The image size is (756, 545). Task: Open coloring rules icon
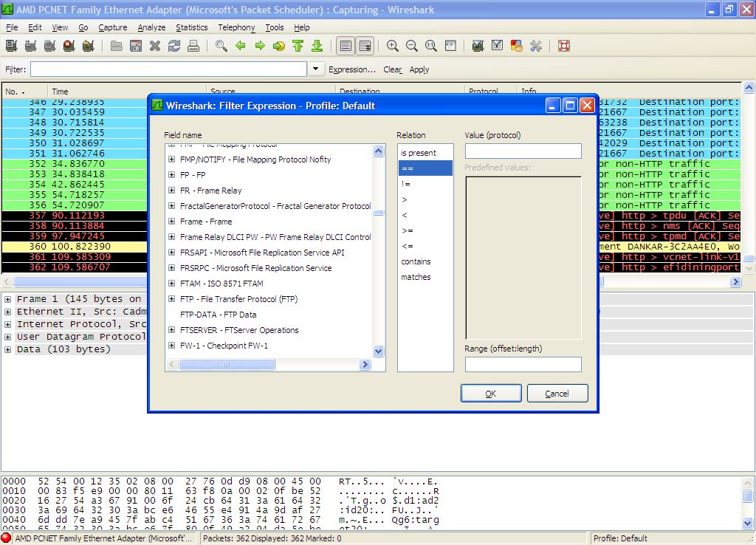click(x=516, y=46)
